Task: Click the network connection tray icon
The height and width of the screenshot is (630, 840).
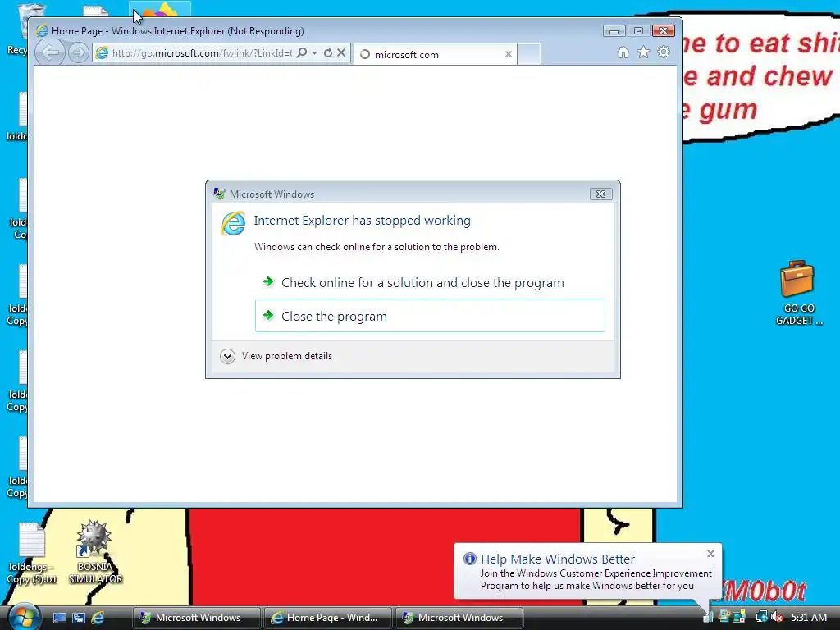Action: [x=761, y=617]
